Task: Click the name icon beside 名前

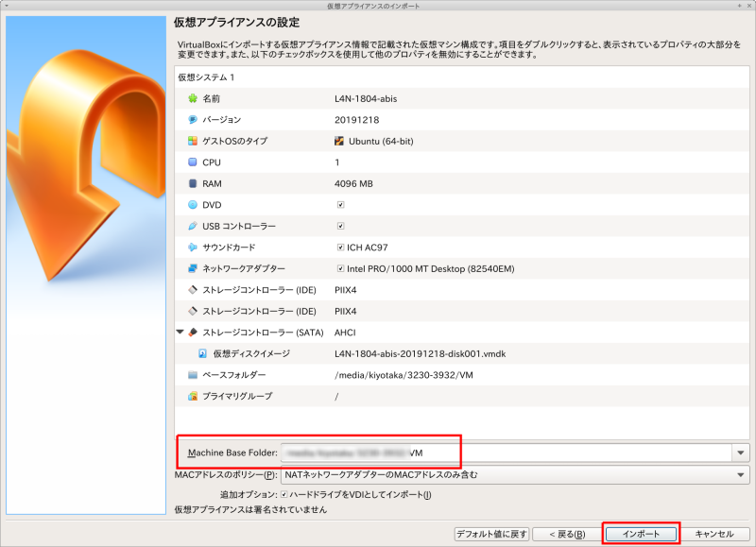Action: [x=193, y=98]
